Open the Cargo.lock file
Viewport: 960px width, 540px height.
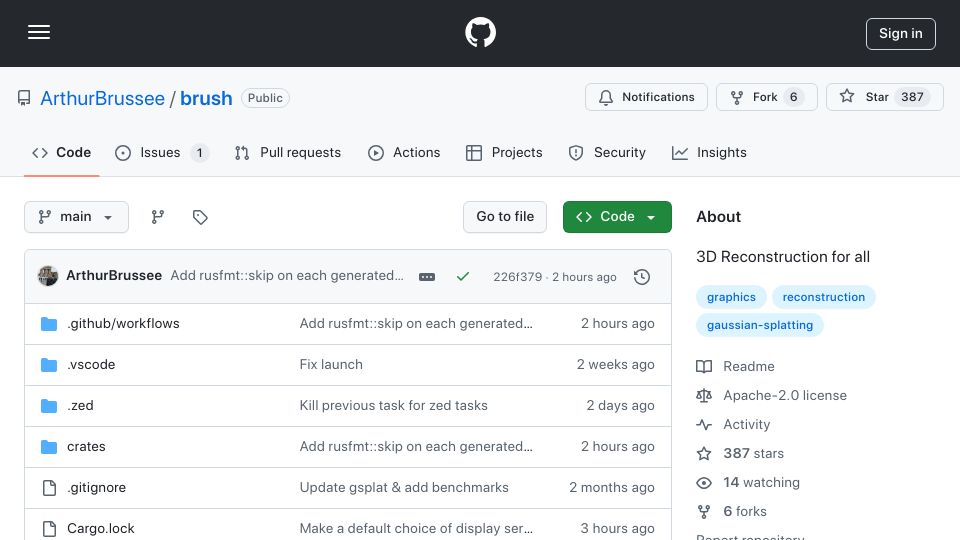[x=101, y=528]
